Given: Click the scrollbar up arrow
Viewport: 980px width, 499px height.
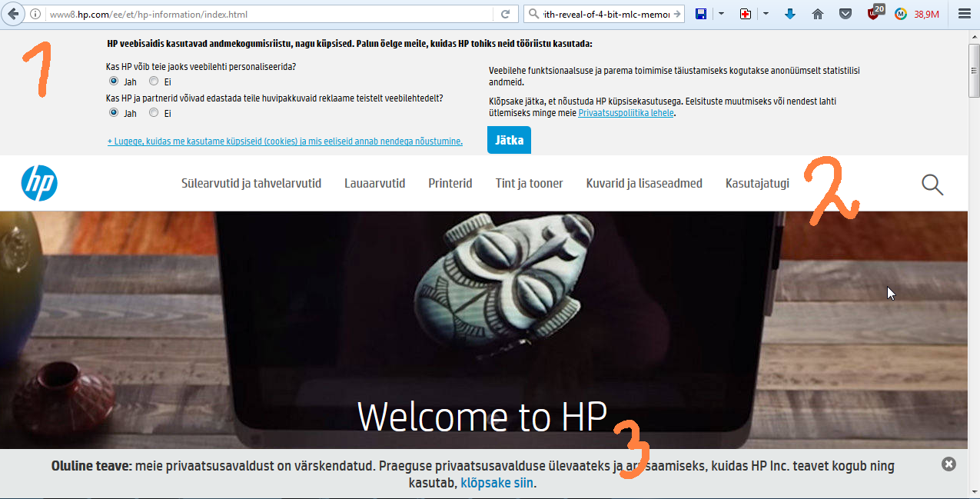Looking at the screenshot, I should [x=974, y=36].
